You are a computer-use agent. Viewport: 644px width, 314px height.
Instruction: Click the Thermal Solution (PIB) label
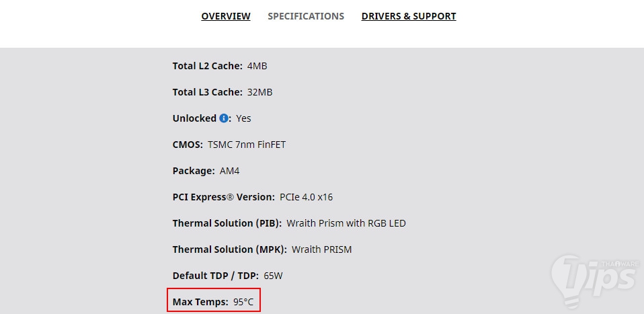[x=227, y=223]
